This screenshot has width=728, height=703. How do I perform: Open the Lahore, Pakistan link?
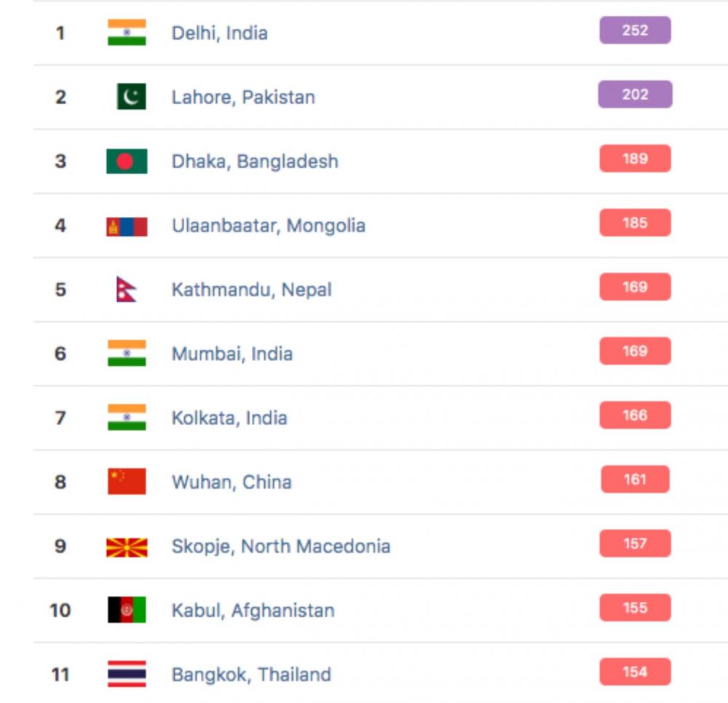coord(243,98)
